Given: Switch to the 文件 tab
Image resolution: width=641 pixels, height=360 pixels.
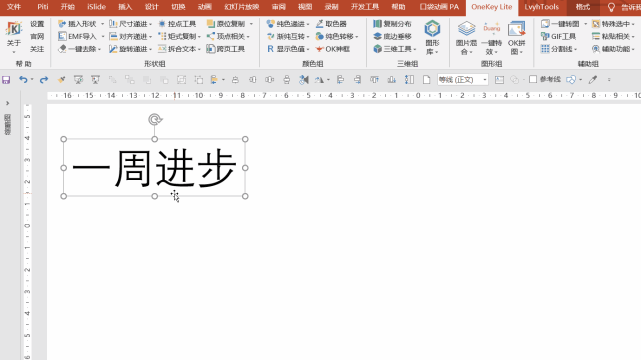Looking at the screenshot, I should pos(13,7).
